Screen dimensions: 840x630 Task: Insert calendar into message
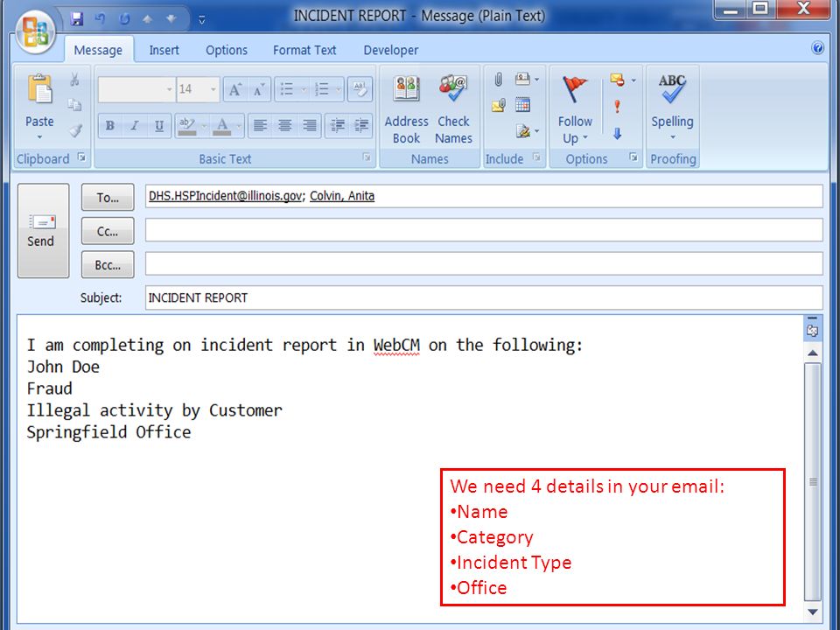click(523, 105)
